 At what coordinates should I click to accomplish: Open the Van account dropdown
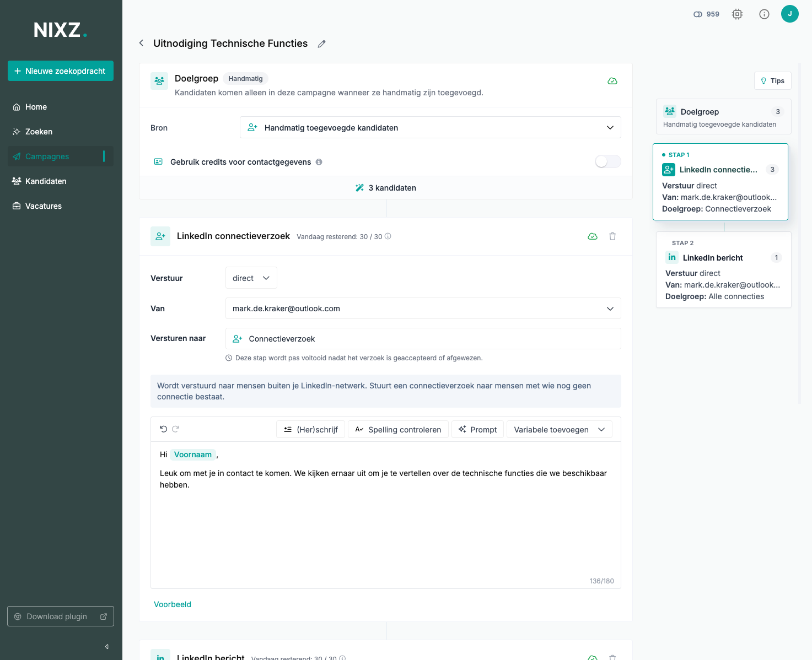tap(423, 309)
